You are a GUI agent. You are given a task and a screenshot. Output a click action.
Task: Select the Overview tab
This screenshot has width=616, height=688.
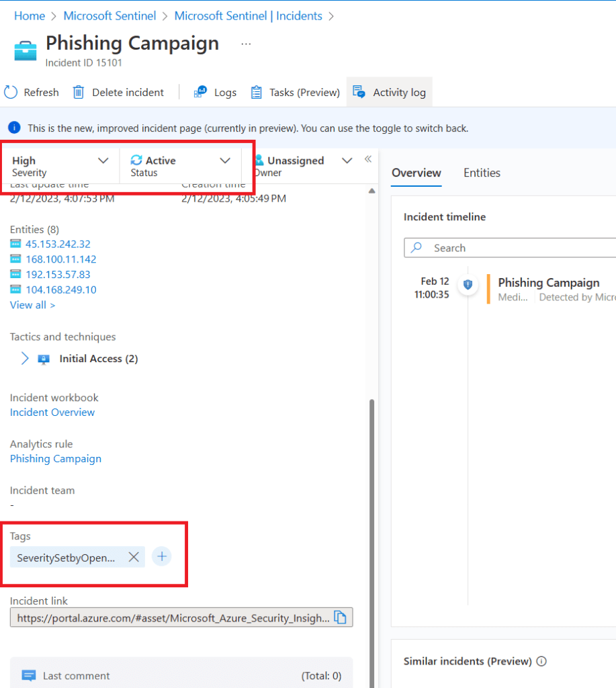pos(416,173)
